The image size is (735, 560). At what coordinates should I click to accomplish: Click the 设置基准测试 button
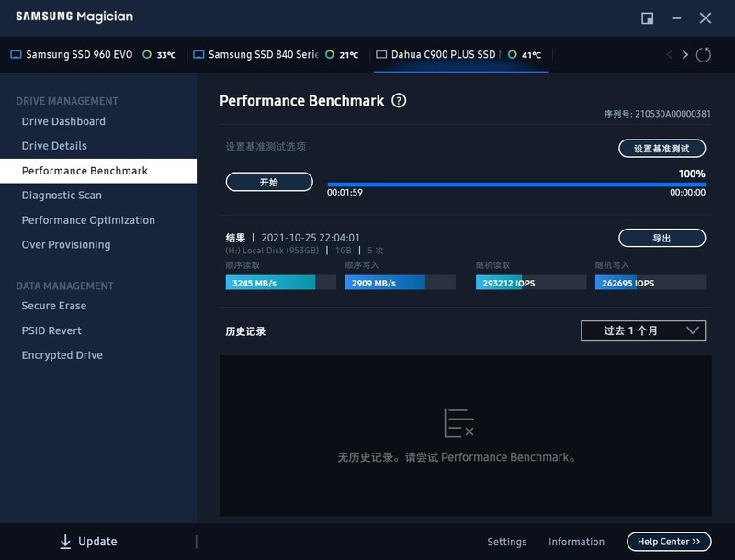point(661,148)
